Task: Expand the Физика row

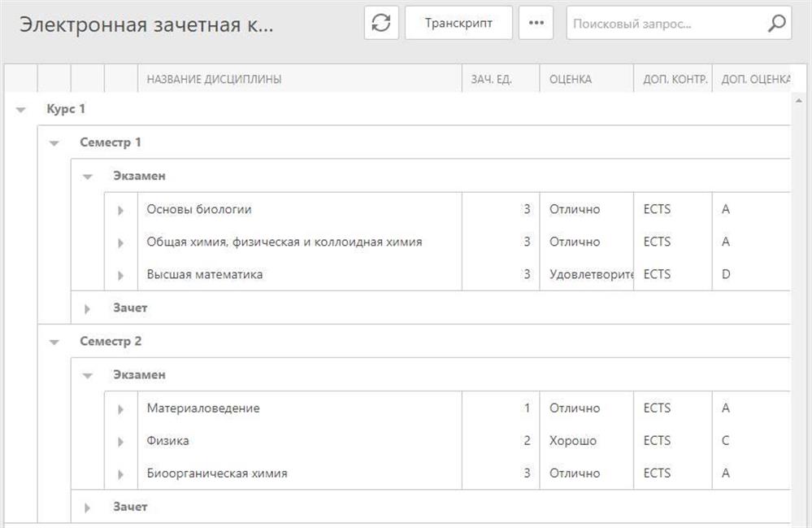Action: (x=120, y=442)
